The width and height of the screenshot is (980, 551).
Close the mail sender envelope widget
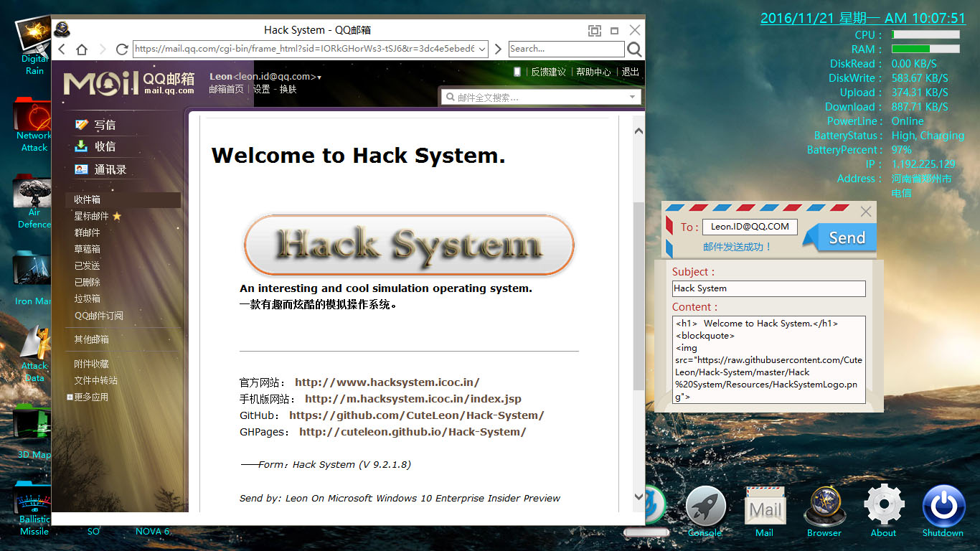pyautogui.click(x=866, y=212)
